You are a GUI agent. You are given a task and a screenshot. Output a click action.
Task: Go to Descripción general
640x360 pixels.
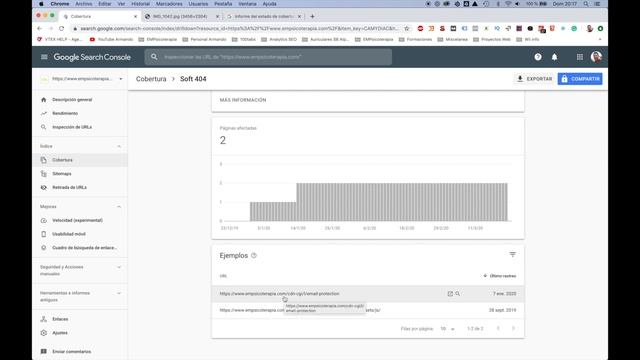72,100
